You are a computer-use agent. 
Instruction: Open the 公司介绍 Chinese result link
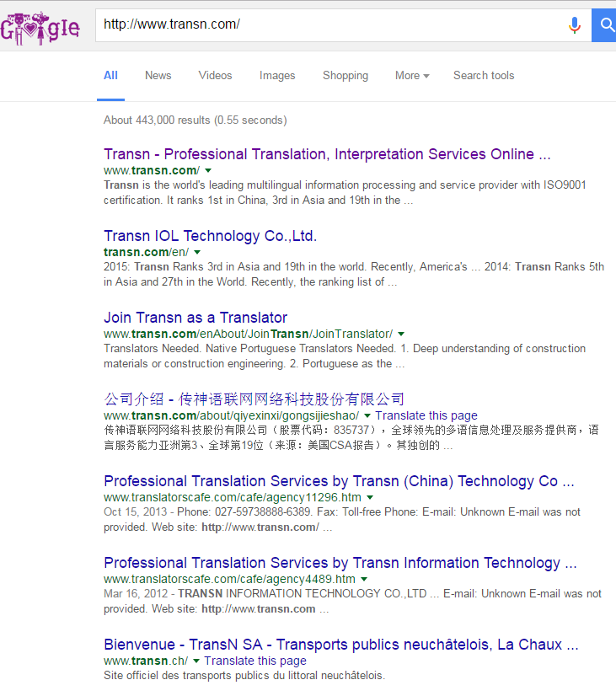coord(254,399)
